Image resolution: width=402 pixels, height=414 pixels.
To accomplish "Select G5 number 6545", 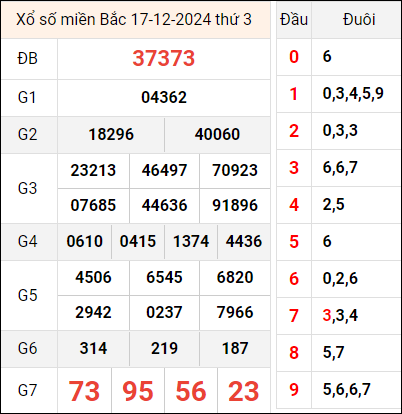I will (164, 277).
